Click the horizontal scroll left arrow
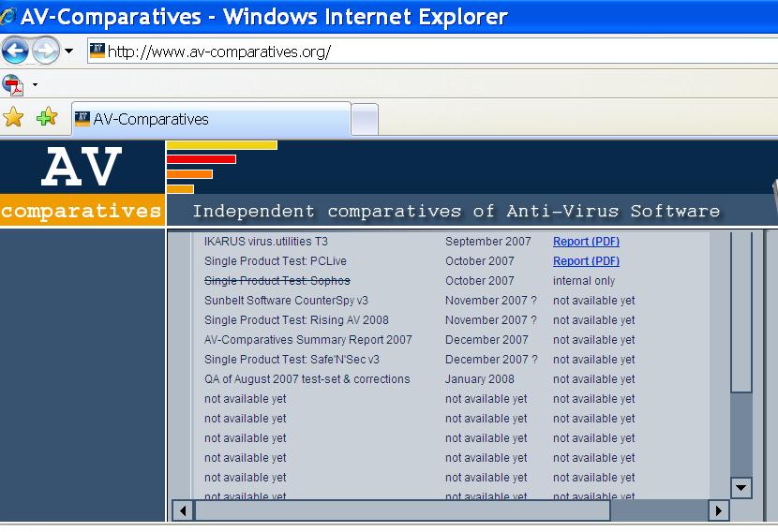 point(183,510)
